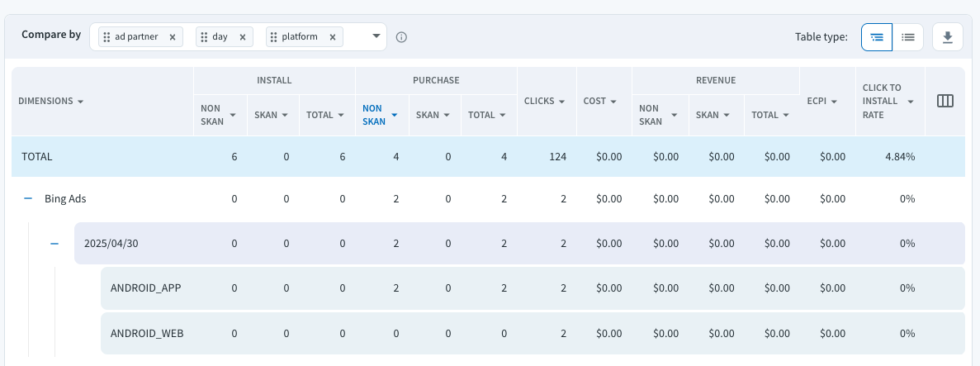Sort by Purchase Skan column
Viewport: 980px width, 366px height.
point(447,115)
